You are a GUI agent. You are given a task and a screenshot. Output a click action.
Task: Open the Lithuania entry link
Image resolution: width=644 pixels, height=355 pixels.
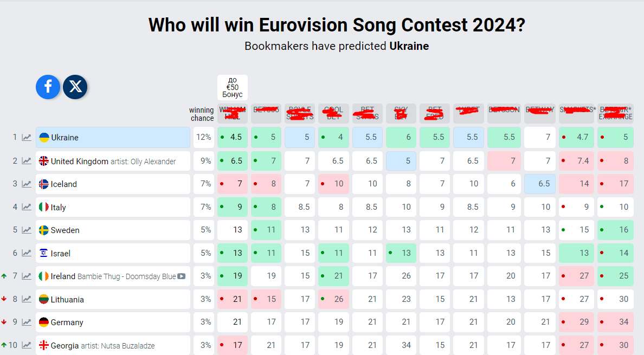(x=67, y=299)
